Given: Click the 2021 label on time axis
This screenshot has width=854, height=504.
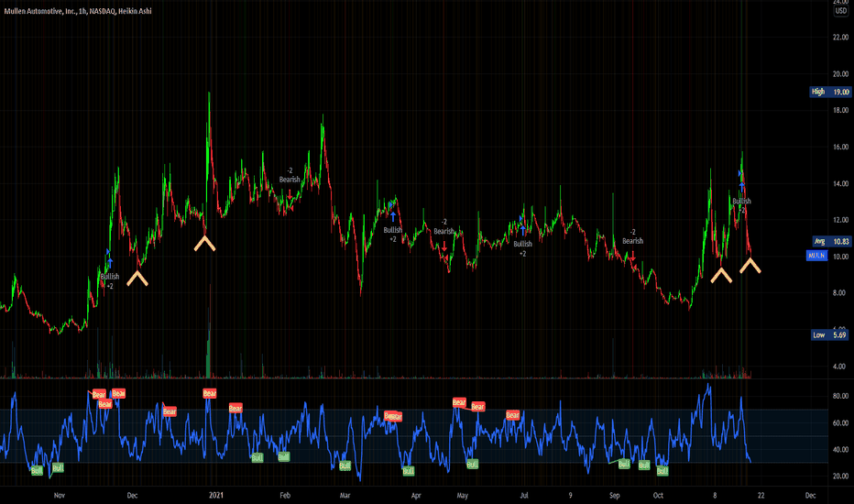Looking at the screenshot, I should tap(216, 495).
